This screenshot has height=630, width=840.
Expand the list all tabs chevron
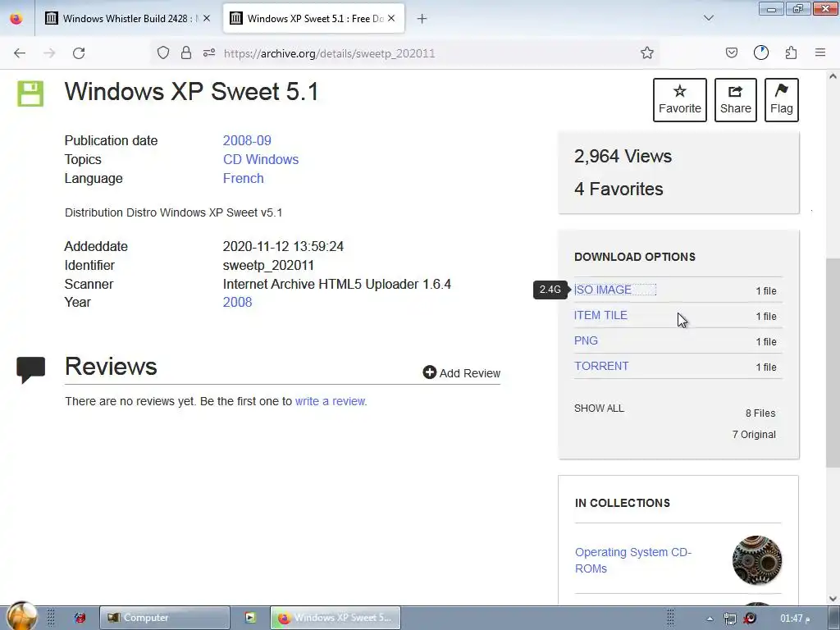tap(709, 18)
